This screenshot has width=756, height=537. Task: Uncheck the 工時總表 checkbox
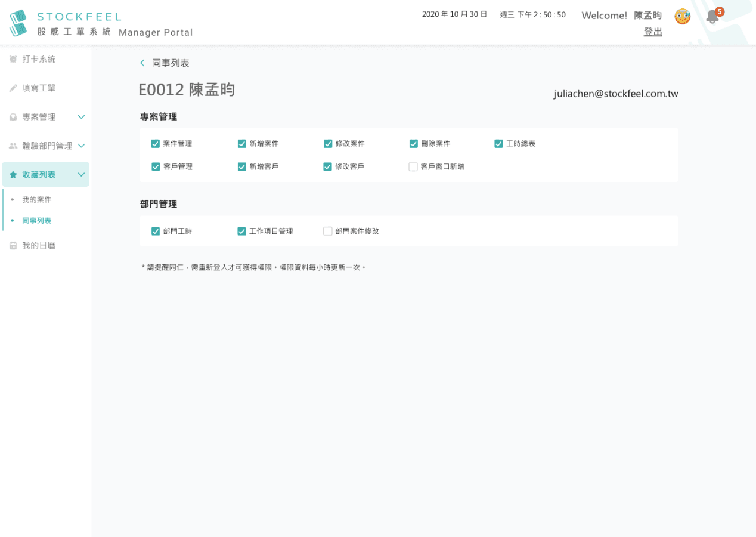pyautogui.click(x=499, y=144)
